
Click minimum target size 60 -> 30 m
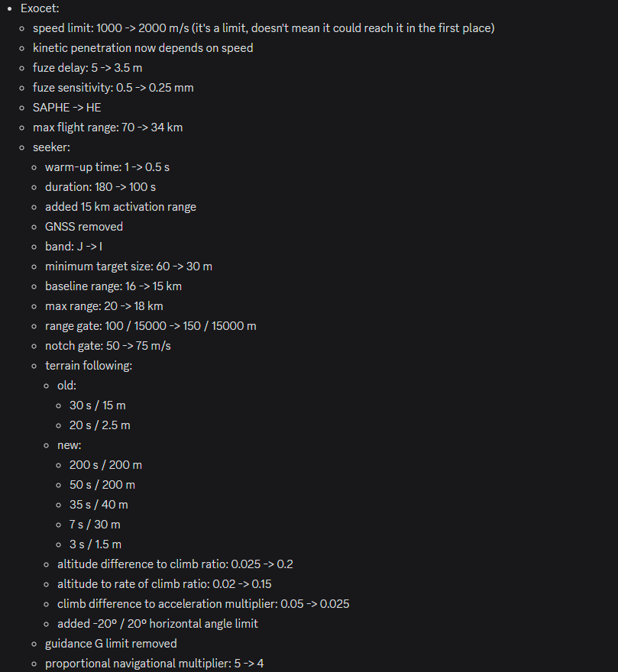point(128,267)
